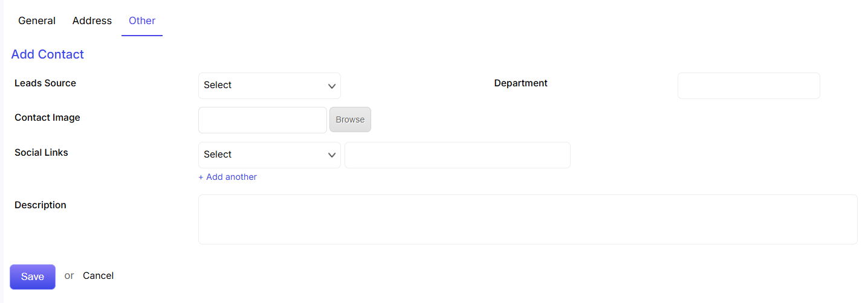Click the Social Links chevron arrow
This screenshot has width=868, height=303.
point(332,155)
